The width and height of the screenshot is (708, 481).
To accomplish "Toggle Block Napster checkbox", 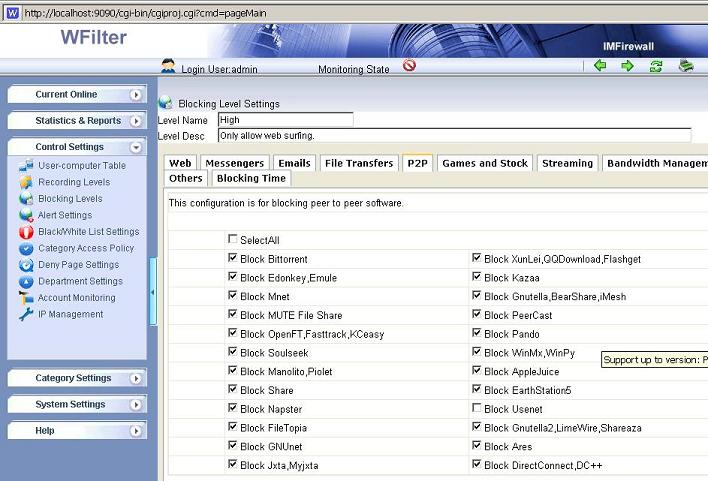I will (x=233, y=407).
